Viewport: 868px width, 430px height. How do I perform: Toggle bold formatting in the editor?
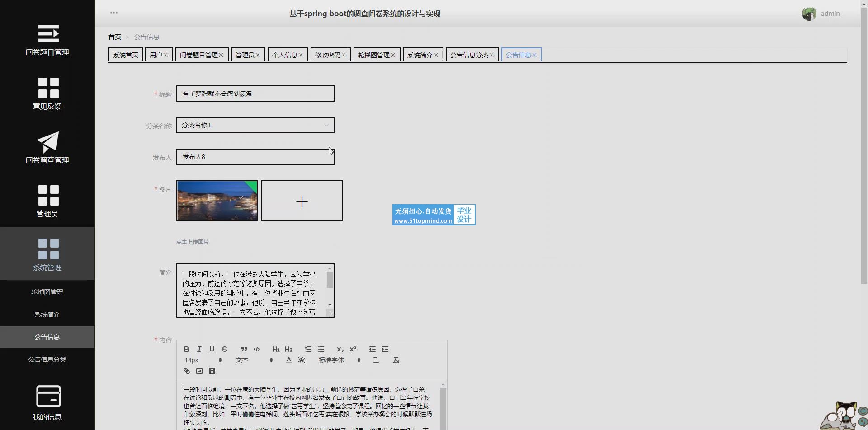tap(186, 349)
